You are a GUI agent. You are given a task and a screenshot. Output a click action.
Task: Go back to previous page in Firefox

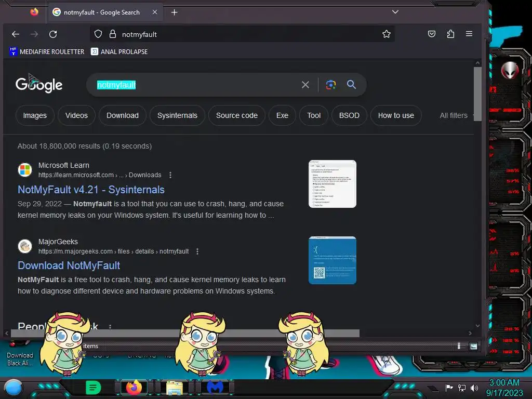coord(16,34)
